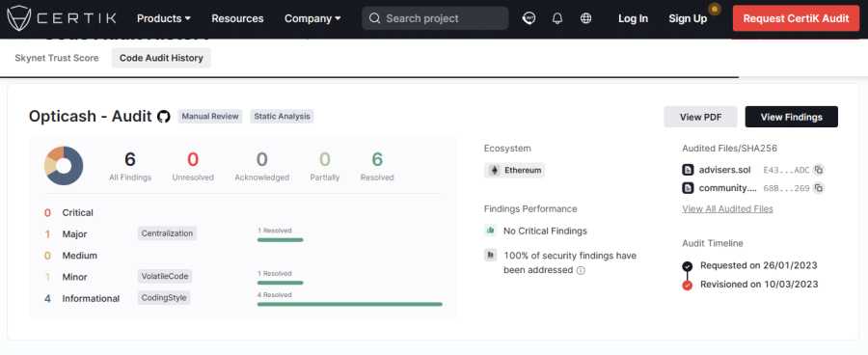Click the CertiK shield logo
Image resolution: width=868 pixels, height=355 pixels.
click(x=19, y=18)
